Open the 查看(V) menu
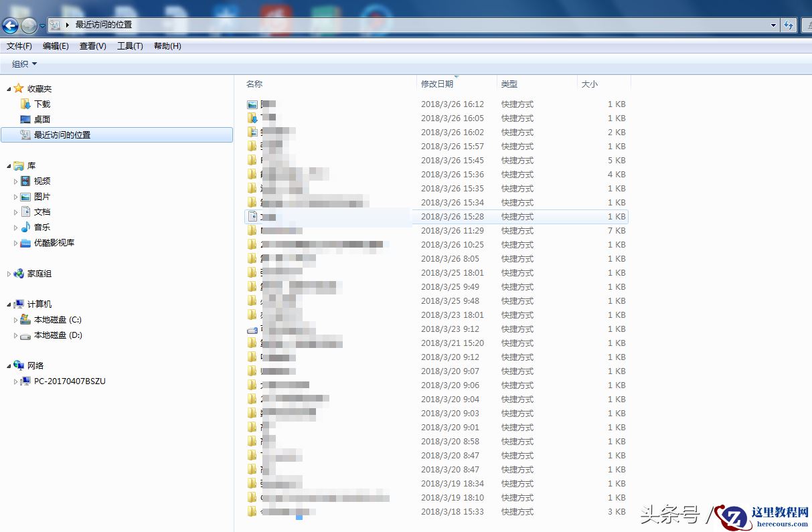Viewport: 812px width, 532px height. click(x=92, y=46)
